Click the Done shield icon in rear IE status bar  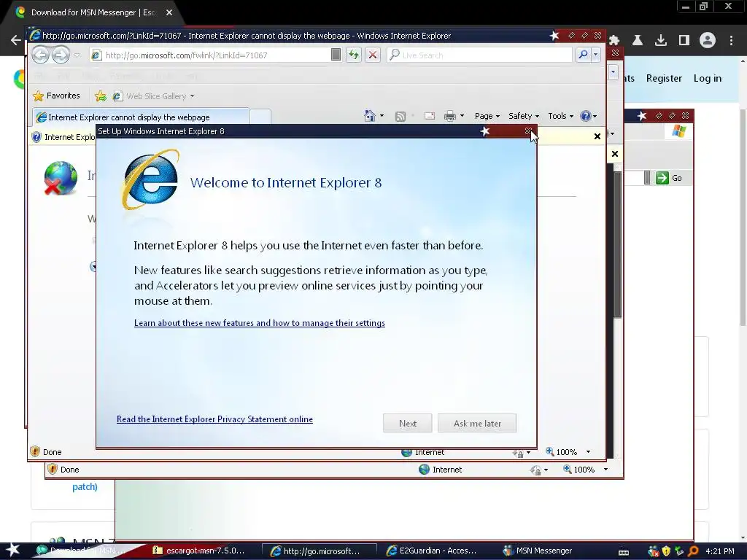pyautogui.click(x=53, y=470)
